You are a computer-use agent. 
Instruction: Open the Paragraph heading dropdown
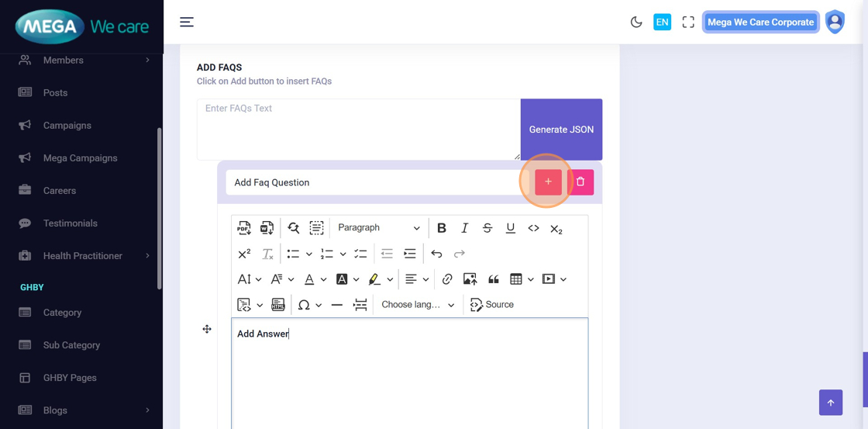[379, 228]
